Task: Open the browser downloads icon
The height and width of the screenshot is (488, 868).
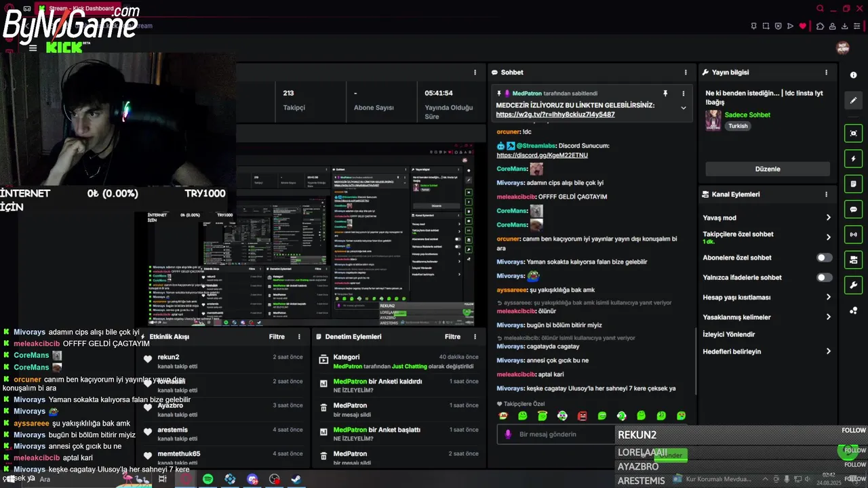Action: [845, 26]
